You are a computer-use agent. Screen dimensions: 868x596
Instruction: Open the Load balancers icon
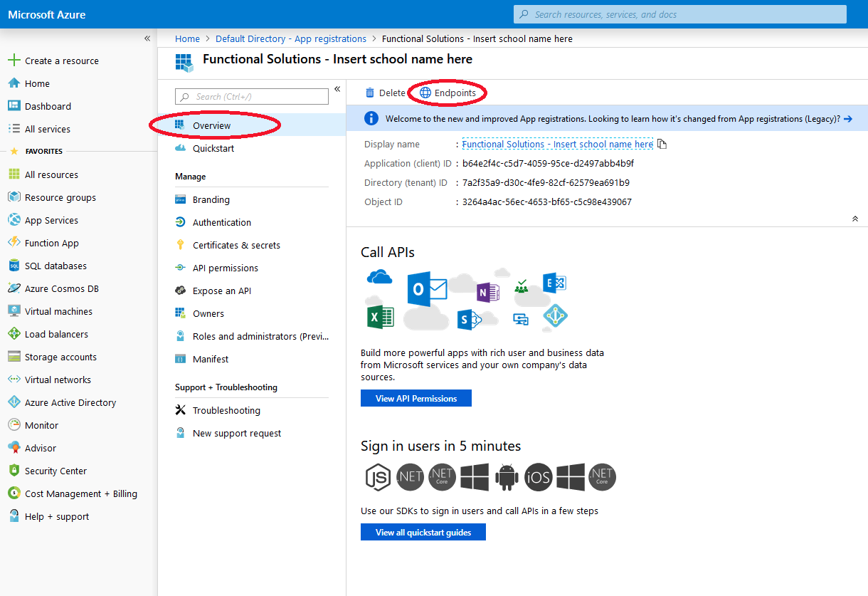14,334
